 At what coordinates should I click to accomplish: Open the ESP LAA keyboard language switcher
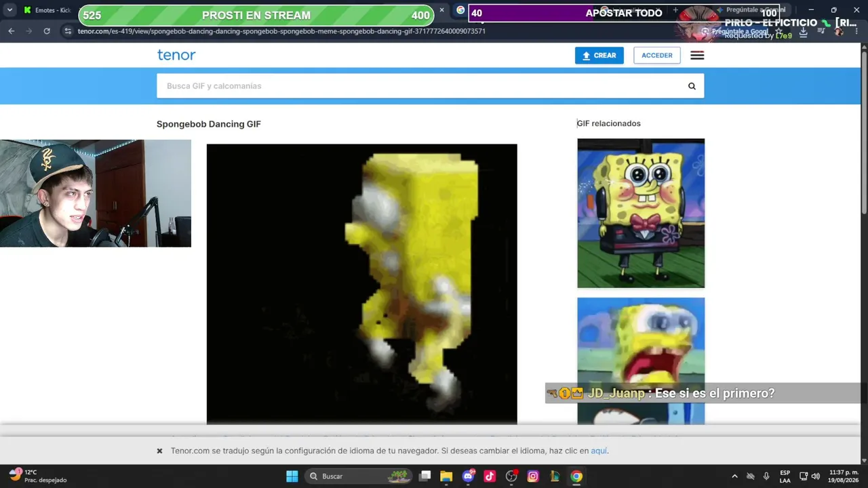pyautogui.click(x=785, y=476)
